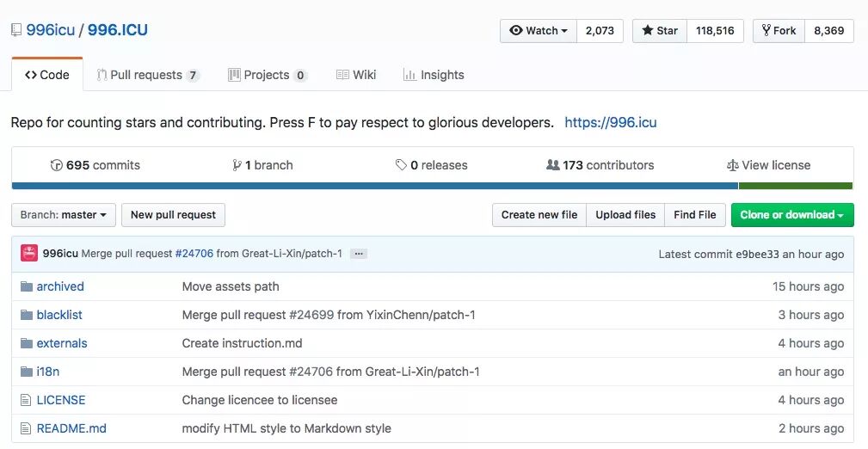Open the Clone or download dropdown
The image size is (868, 449).
point(791,215)
